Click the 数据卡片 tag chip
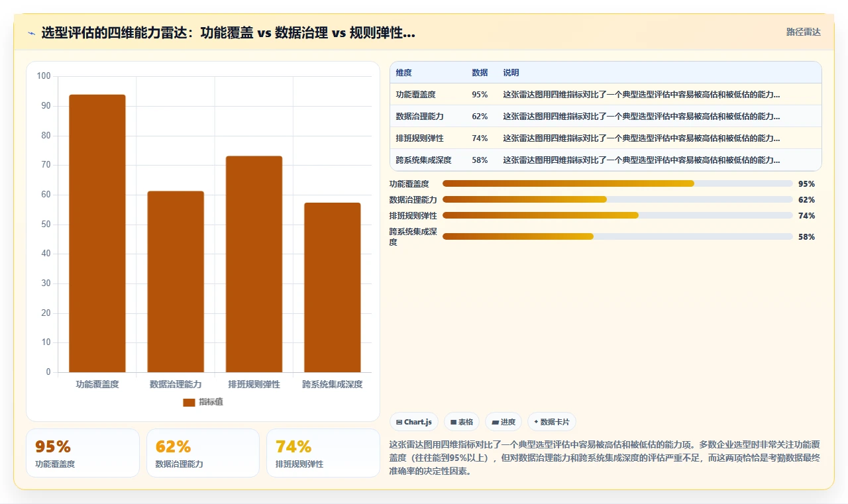This screenshot has height=504, width=848. tap(552, 422)
